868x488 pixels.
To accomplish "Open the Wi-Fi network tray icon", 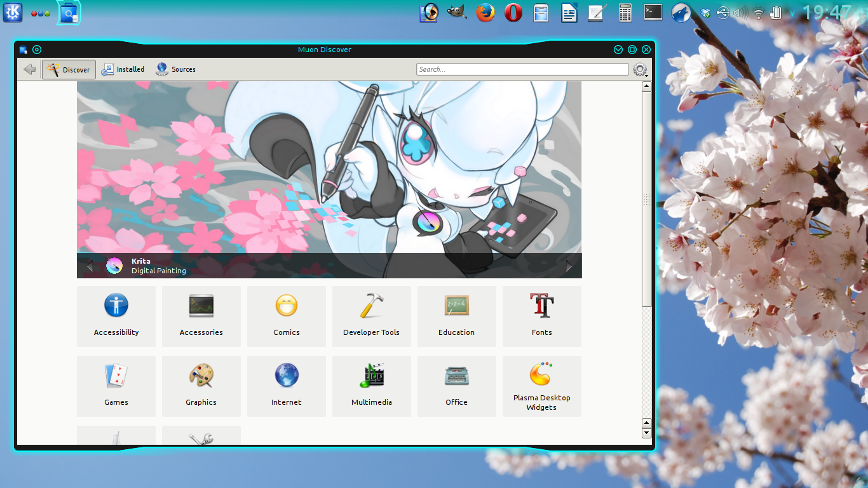I will (758, 12).
